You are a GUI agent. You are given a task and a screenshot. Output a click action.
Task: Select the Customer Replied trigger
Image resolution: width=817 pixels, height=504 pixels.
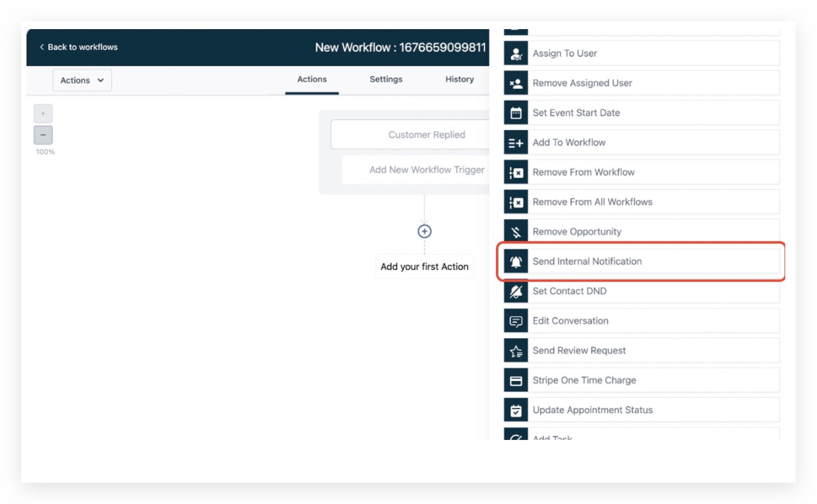point(426,135)
